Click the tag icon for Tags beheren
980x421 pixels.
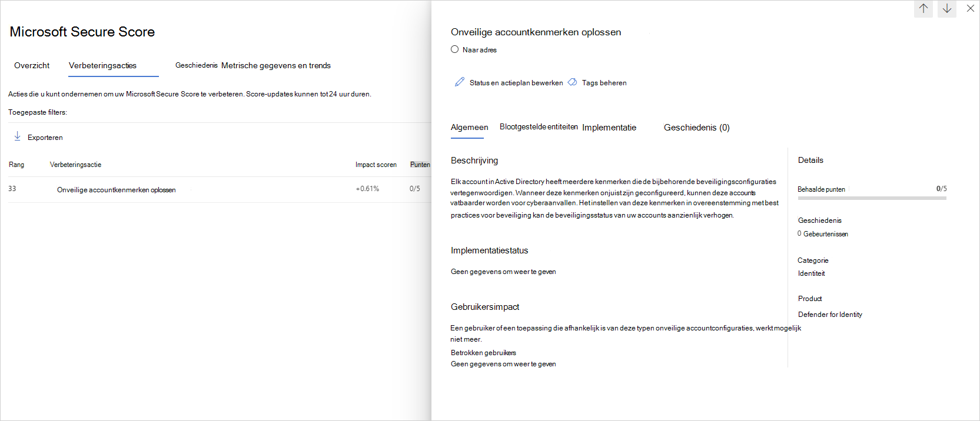point(572,82)
